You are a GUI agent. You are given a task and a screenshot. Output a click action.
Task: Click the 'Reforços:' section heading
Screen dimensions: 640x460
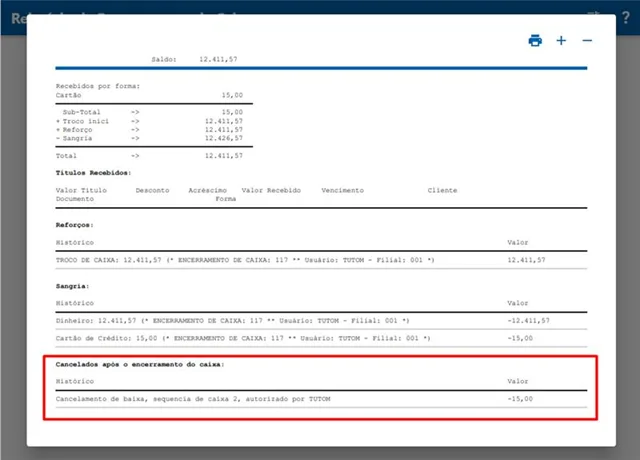[x=75, y=225]
